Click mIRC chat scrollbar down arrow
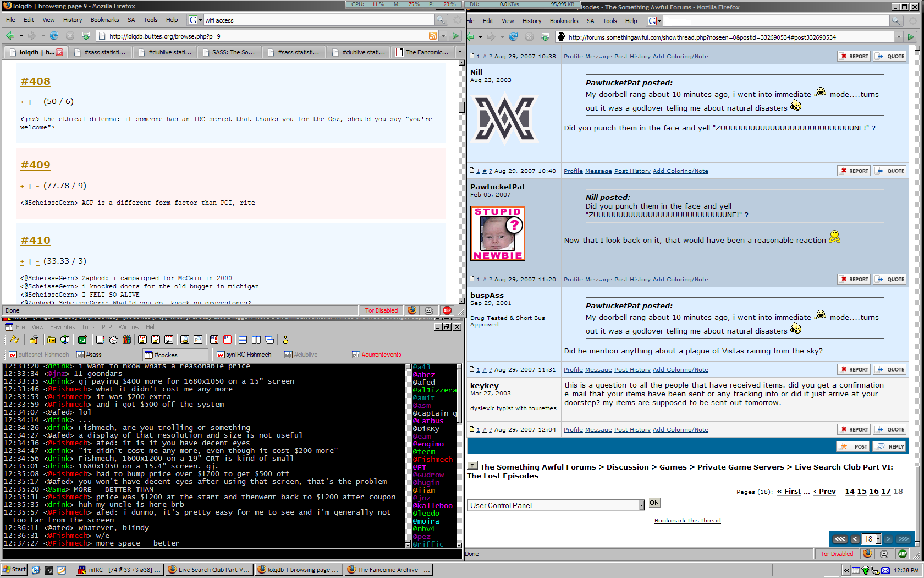Viewport: 924px width, 578px height. 408,544
